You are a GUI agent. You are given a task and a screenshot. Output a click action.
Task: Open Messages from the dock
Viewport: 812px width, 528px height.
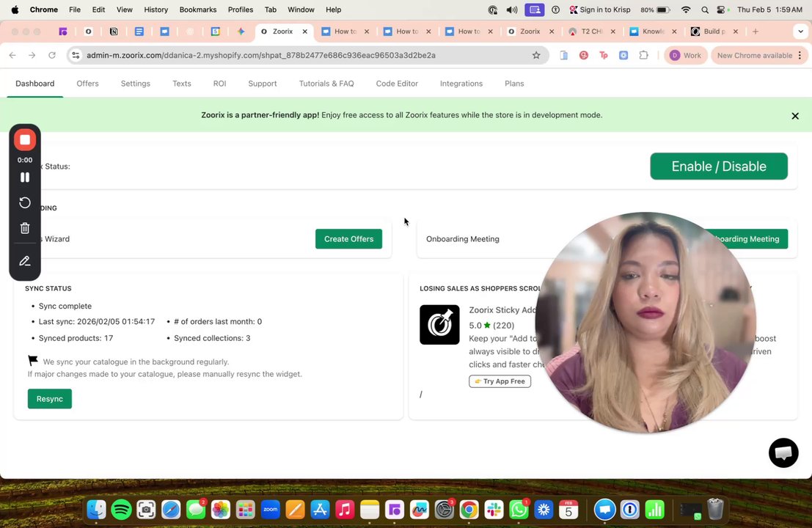(x=196, y=510)
